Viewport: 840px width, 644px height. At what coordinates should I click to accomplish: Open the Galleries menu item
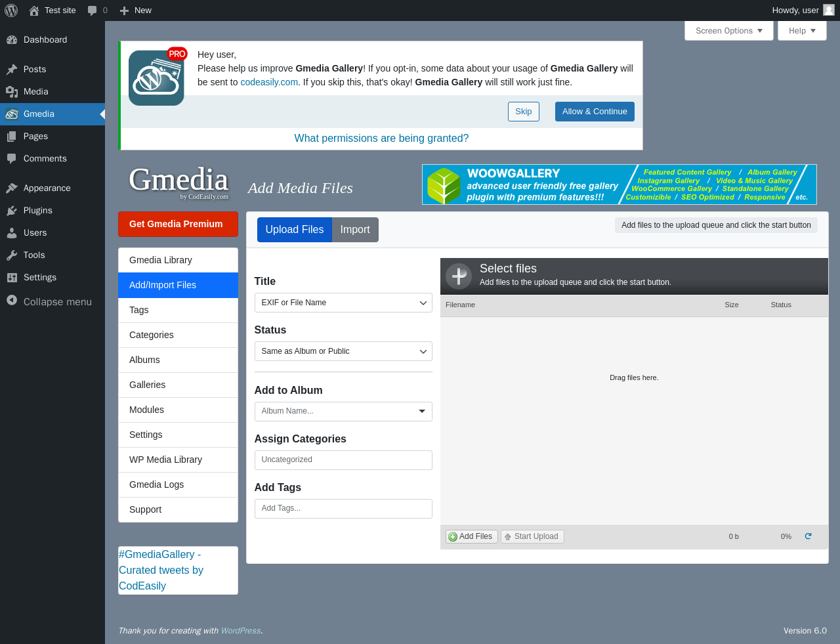pos(178,385)
